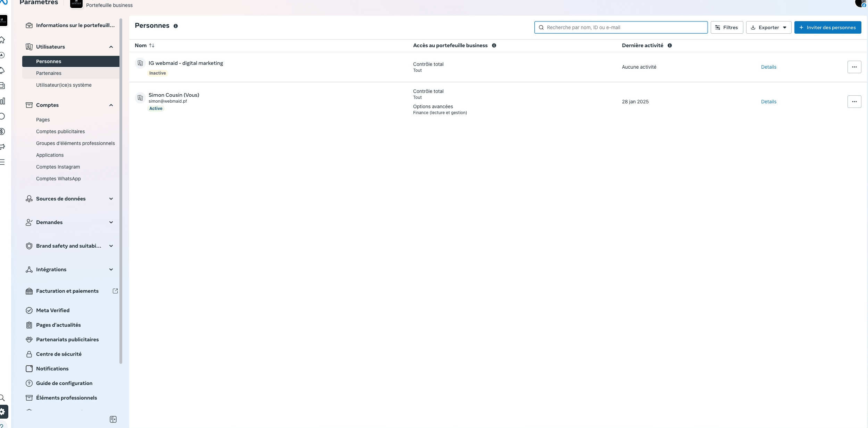
Task: Open the external link icon for Facturation et paiements
Action: (115, 291)
